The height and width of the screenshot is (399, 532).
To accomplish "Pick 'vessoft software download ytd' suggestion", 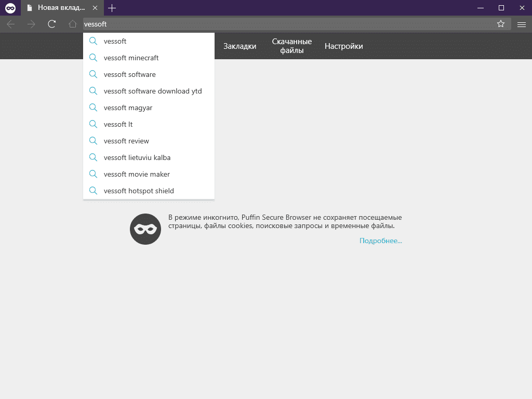I will pos(149,91).
